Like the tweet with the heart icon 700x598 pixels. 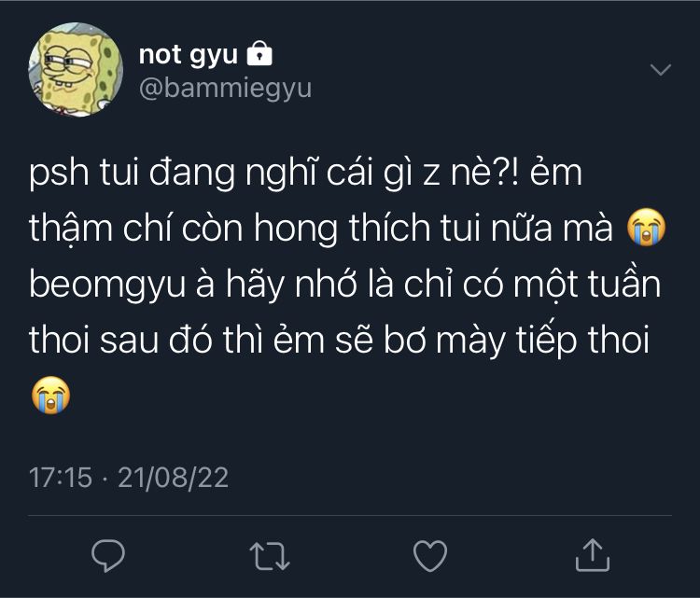pos(430,556)
